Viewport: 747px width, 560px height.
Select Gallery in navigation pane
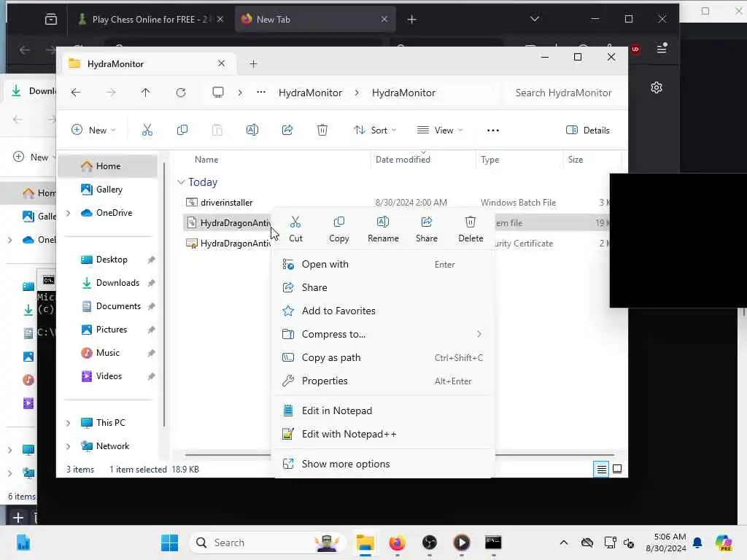pos(108,190)
